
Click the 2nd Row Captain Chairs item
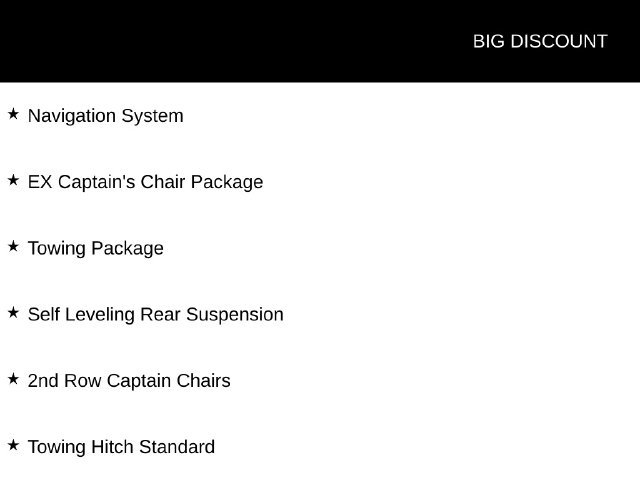point(129,381)
